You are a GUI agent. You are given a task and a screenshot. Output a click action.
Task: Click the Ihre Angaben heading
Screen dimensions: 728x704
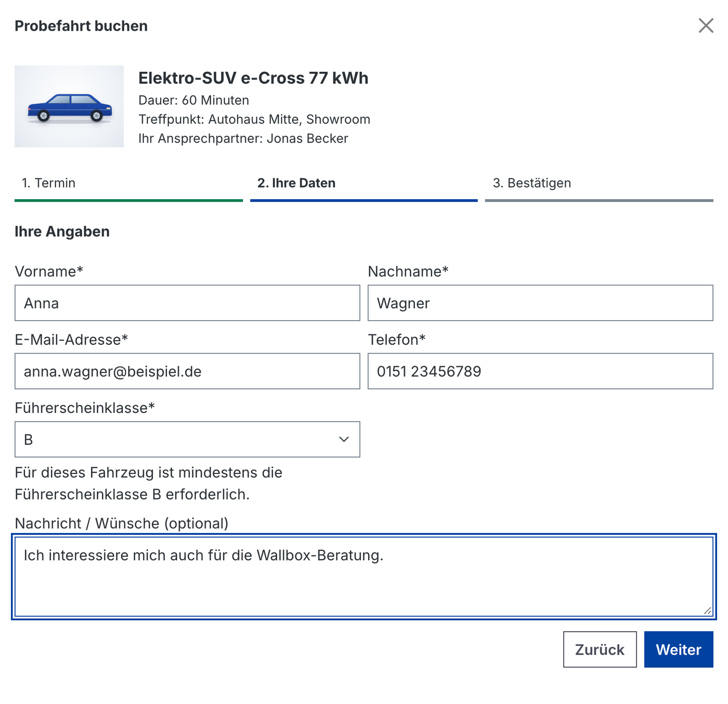coord(62,231)
